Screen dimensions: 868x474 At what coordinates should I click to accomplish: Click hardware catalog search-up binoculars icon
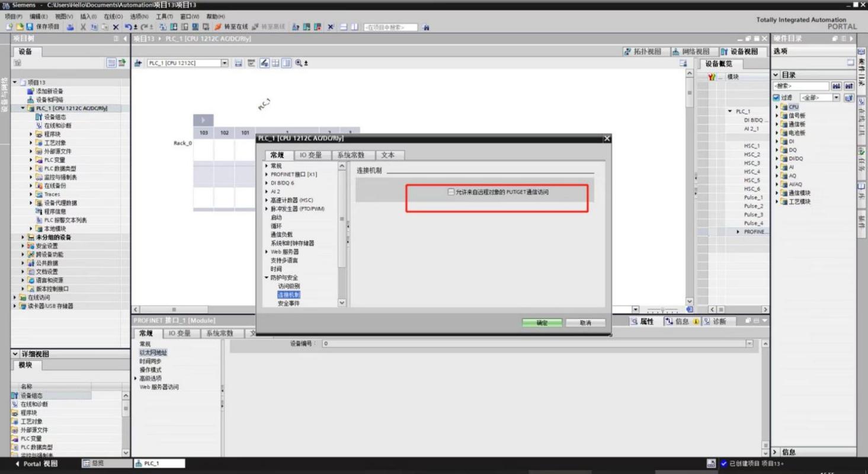point(850,87)
